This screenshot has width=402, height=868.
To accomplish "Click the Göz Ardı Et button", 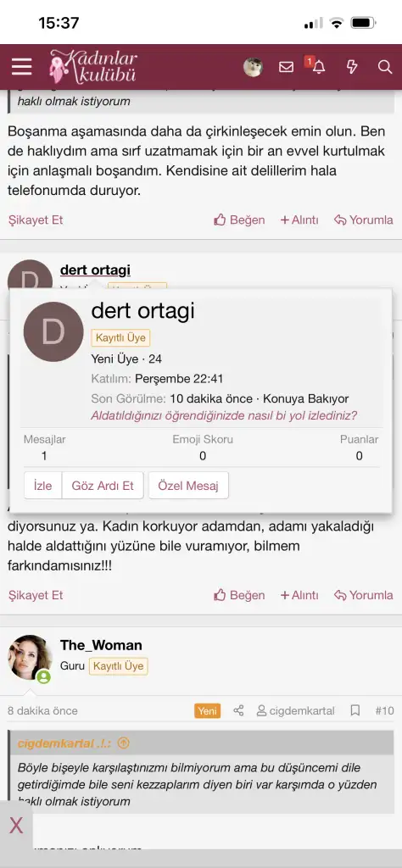I will [x=103, y=486].
